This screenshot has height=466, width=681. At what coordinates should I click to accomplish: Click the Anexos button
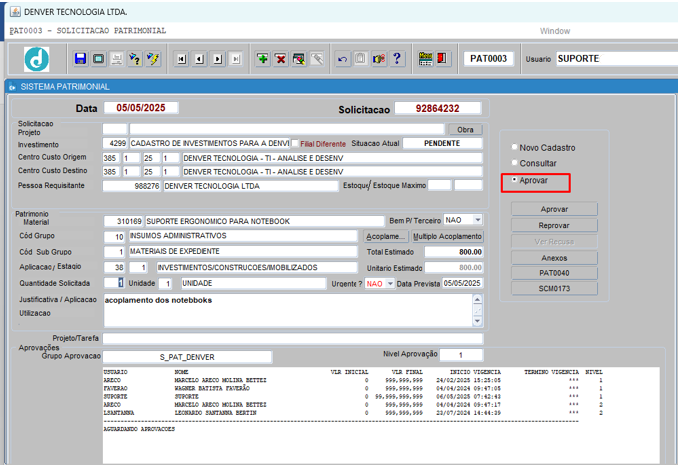[x=554, y=258]
